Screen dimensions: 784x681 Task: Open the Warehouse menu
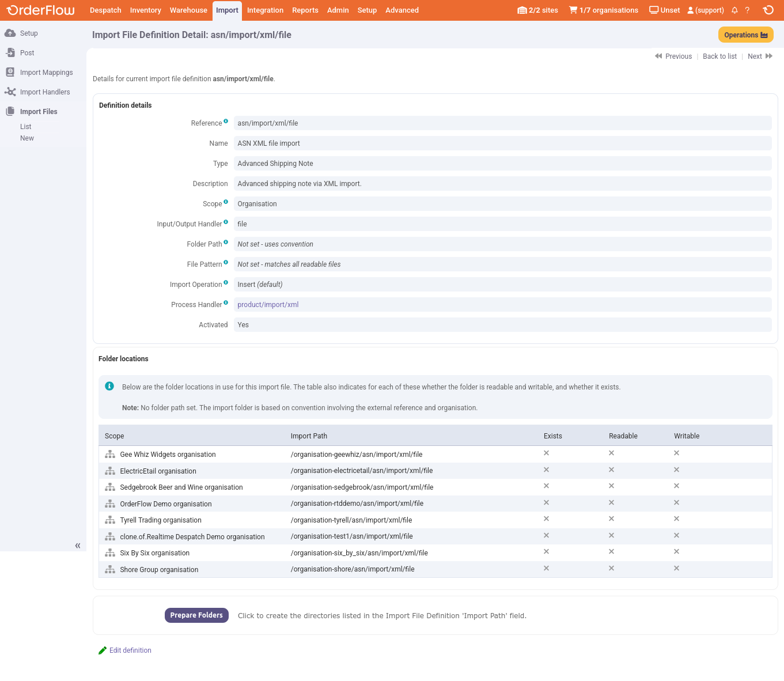click(188, 10)
